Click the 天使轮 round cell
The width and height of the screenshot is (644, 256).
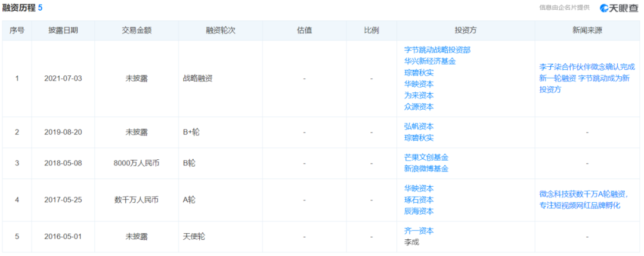(194, 237)
